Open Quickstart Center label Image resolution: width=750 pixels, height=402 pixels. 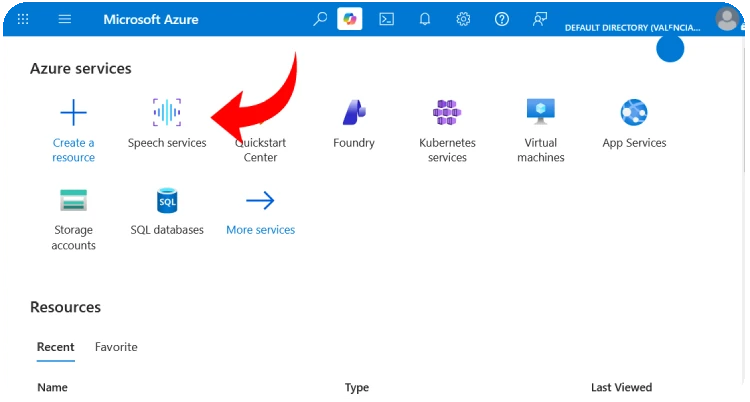260,150
